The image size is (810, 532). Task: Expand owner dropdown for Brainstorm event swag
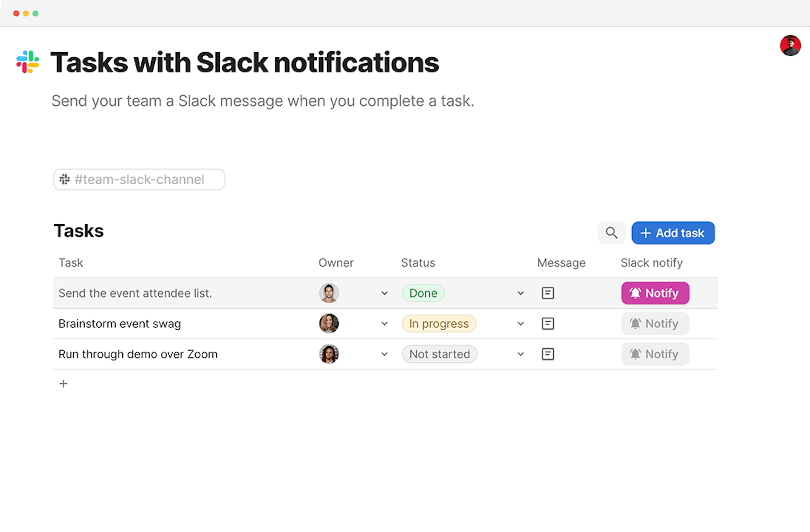384,323
